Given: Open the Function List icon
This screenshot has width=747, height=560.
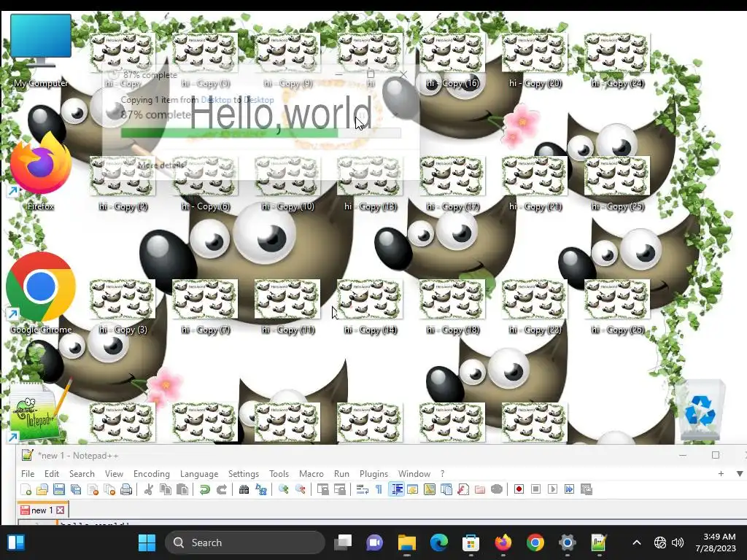Looking at the screenshot, I should pos(463,489).
